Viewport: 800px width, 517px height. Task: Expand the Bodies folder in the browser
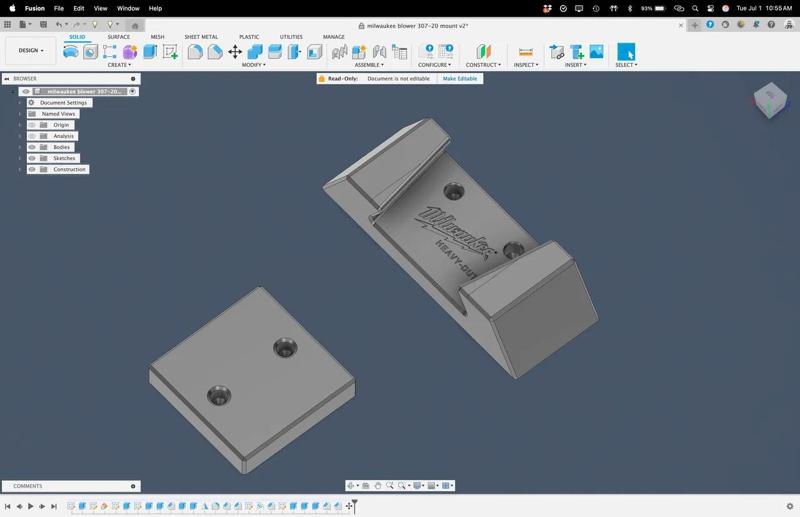pos(20,147)
